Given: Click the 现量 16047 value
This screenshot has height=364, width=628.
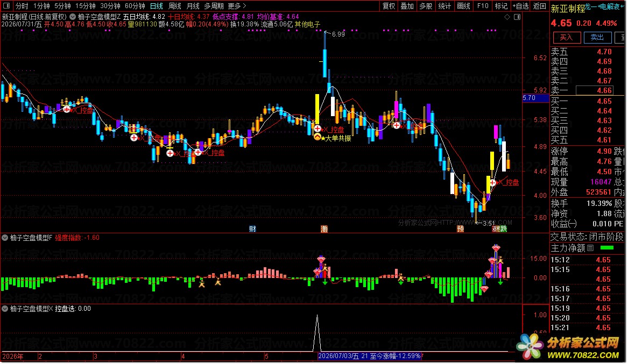Looking at the screenshot, I should [x=601, y=182].
